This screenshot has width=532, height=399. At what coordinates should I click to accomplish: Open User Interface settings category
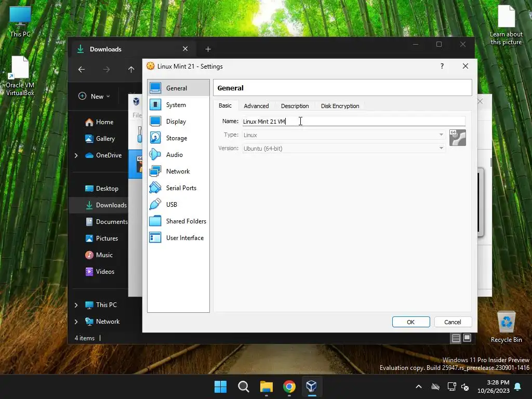click(x=179, y=238)
